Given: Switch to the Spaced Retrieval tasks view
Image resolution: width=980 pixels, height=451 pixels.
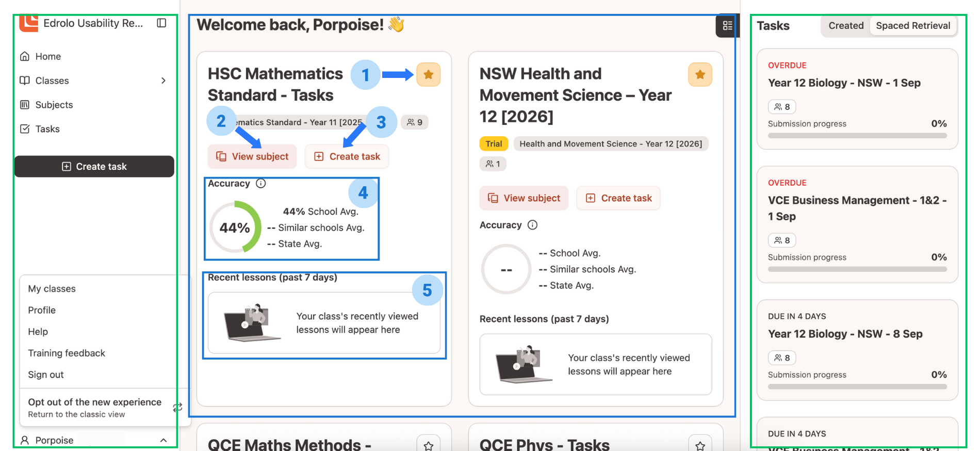Looking at the screenshot, I should pos(913,25).
